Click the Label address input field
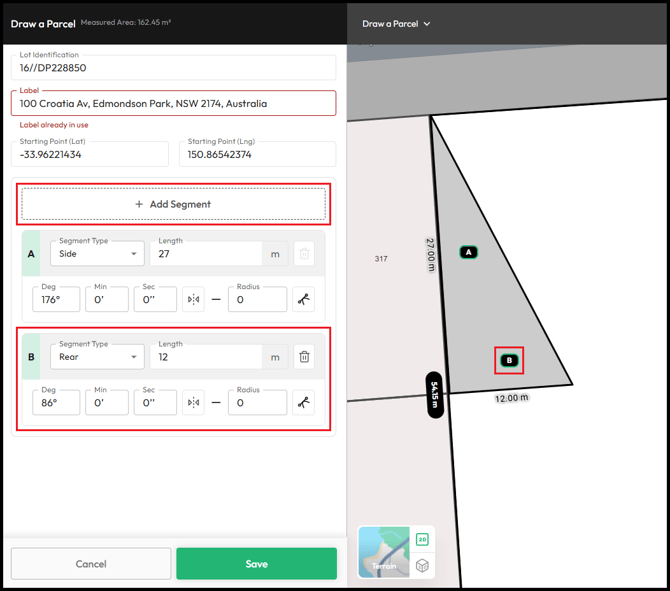 pyautogui.click(x=174, y=103)
